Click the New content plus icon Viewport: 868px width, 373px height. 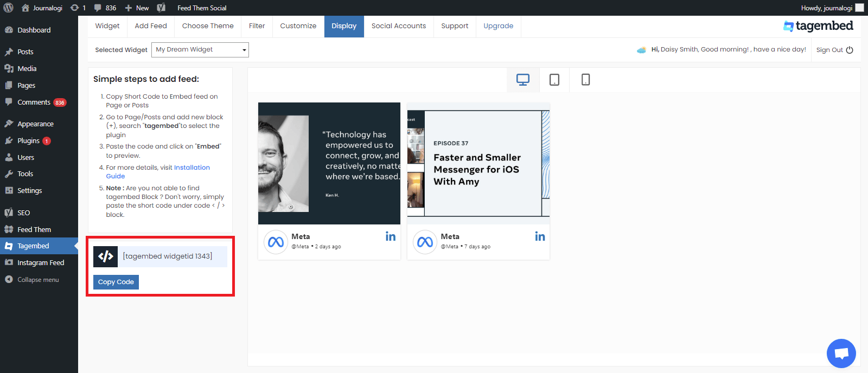129,8
